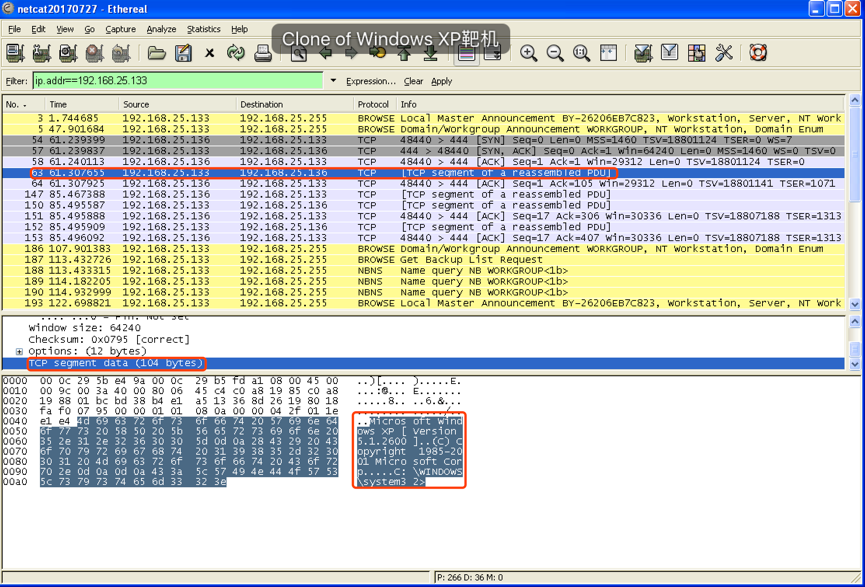
Task: Go to last packet arrow icon
Action: pos(431,54)
